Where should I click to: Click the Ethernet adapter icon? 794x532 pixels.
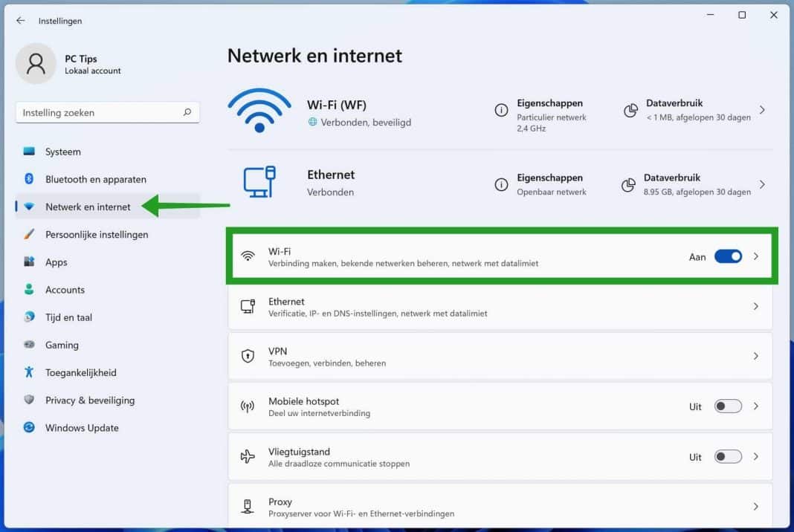coord(259,181)
